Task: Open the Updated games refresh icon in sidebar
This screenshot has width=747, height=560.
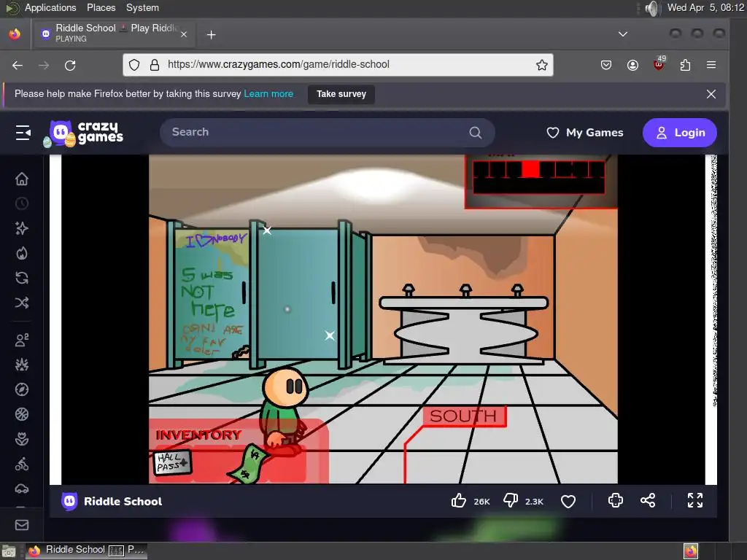Action: tap(21, 278)
